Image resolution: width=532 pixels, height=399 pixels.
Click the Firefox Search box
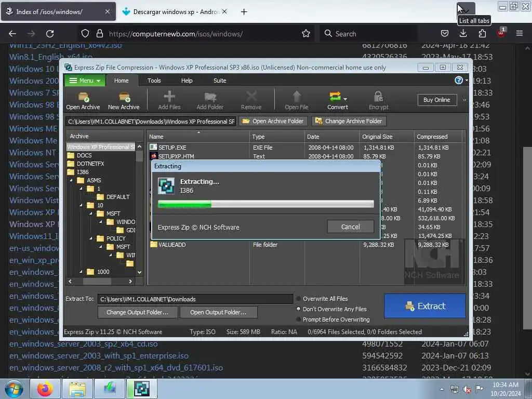(x=368, y=34)
